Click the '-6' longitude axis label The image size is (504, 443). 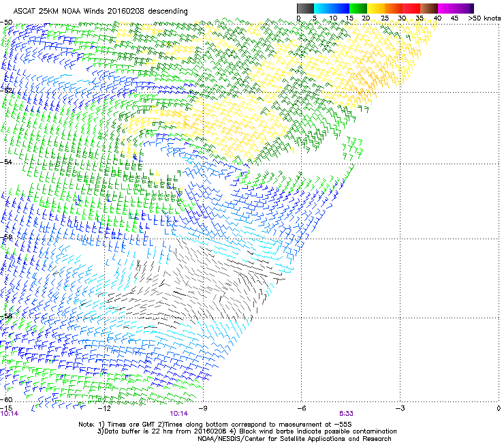tap(302, 408)
